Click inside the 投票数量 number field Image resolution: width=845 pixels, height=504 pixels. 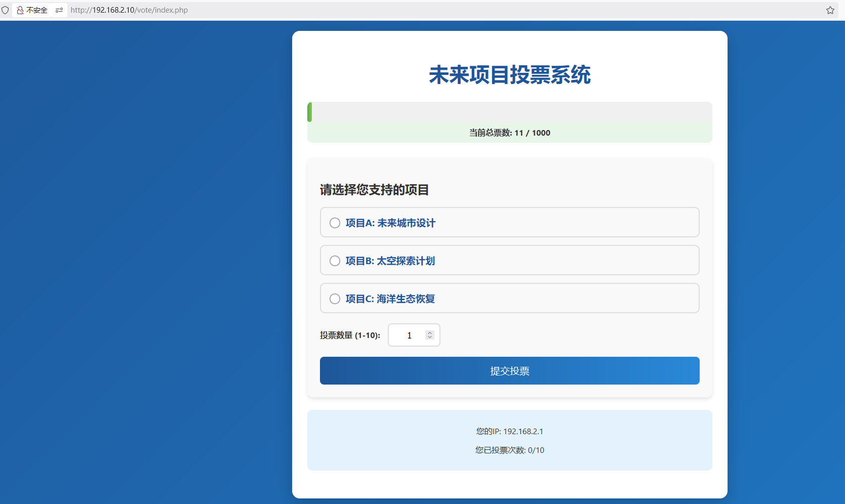pyautogui.click(x=408, y=335)
